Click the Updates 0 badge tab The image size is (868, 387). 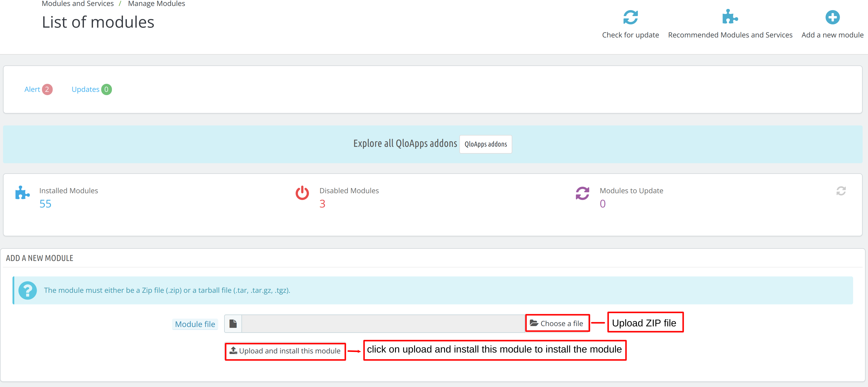tap(90, 89)
